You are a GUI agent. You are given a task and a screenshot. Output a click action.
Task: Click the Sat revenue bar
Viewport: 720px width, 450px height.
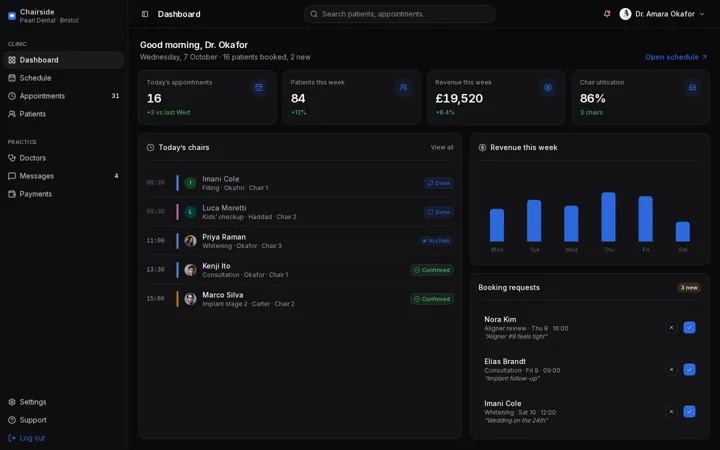pos(683,231)
